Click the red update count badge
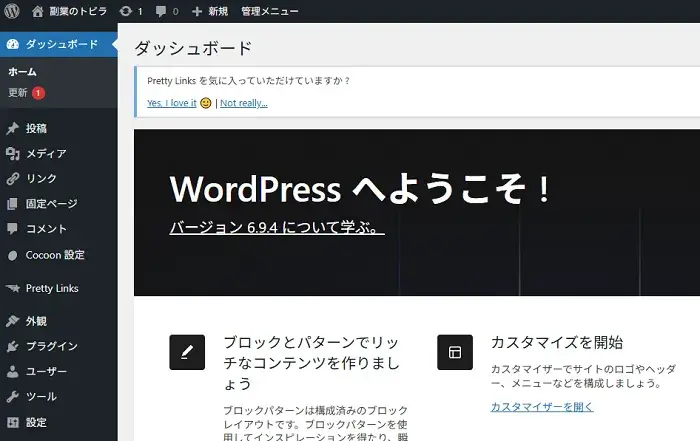Viewport: 700px width, 441px height. pos(38,93)
